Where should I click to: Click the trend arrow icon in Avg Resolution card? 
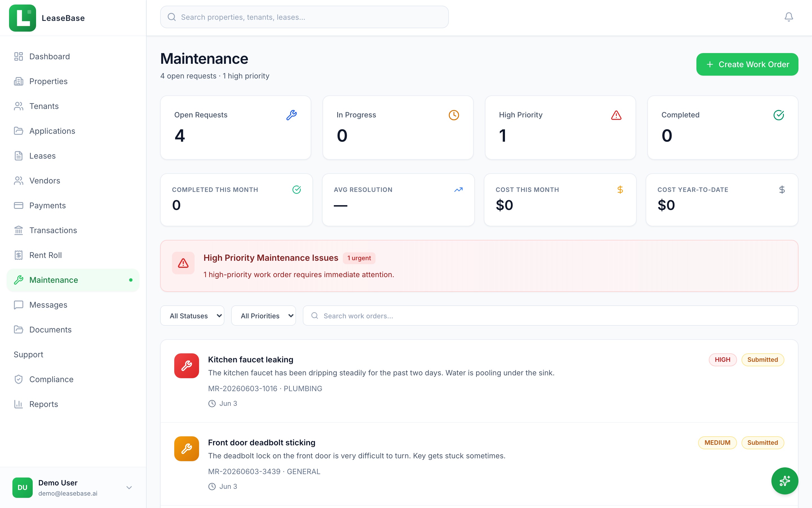tap(458, 190)
